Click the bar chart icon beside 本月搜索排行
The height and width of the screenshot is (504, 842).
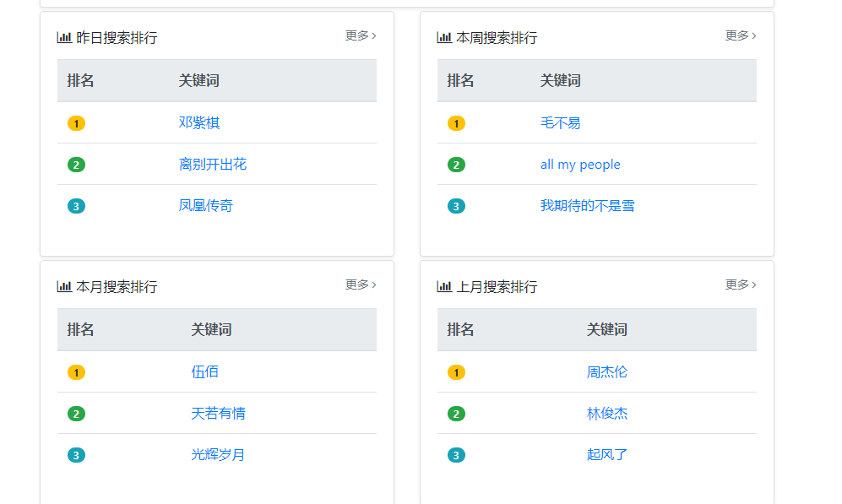click(64, 286)
